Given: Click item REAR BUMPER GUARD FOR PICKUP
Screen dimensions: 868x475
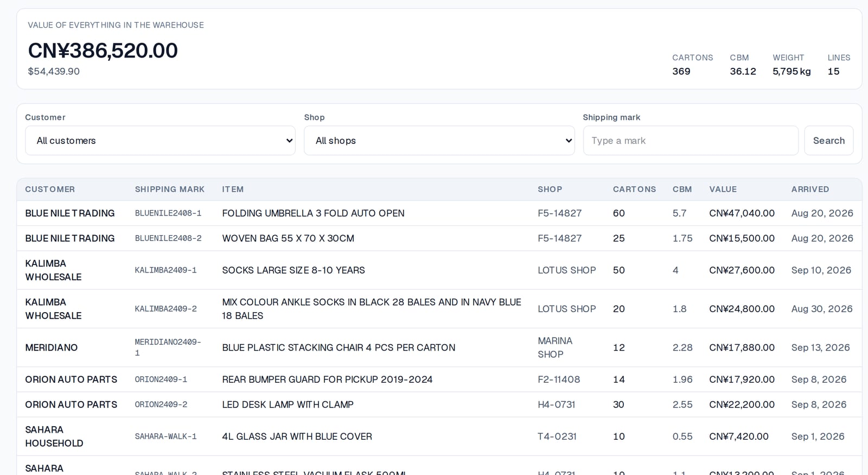Looking at the screenshot, I should click(x=327, y=379).
